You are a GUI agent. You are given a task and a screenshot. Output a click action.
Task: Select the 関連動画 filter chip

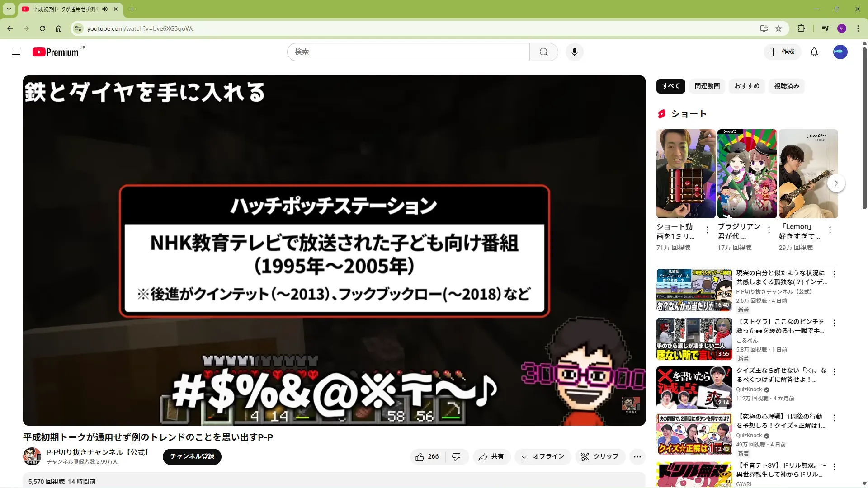click(707, 86)
